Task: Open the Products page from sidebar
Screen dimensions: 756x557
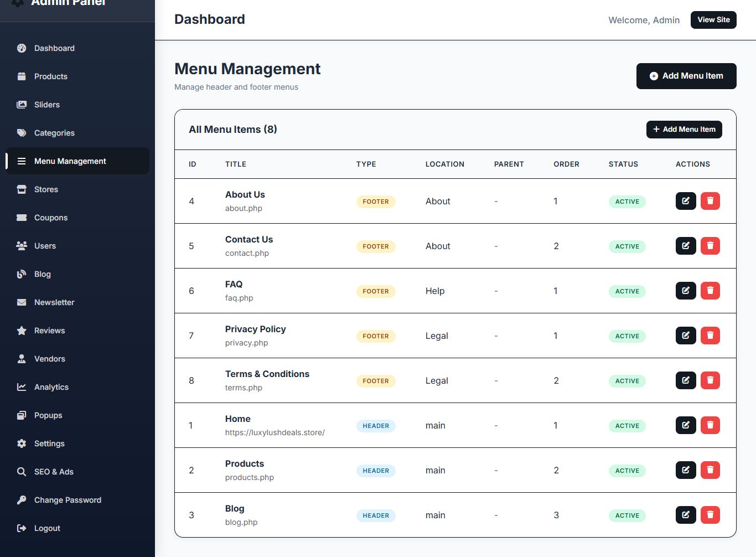Action: [x=50, y=76]
